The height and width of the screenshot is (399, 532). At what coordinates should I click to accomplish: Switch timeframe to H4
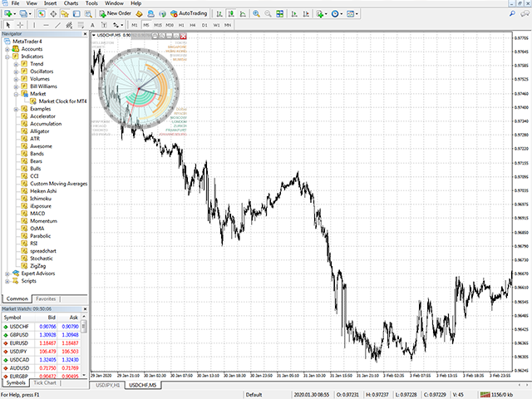[193, 25]
